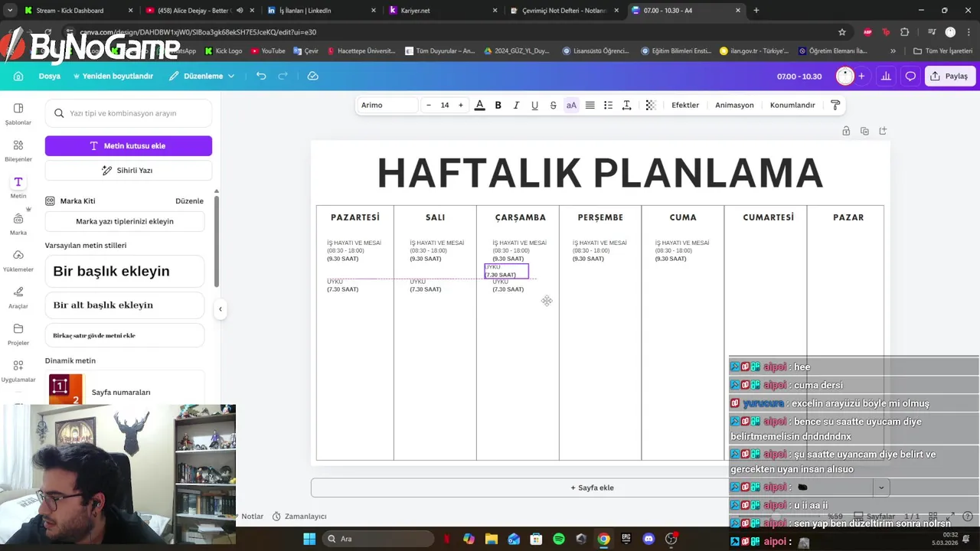Change text alignment
This screenshot has width=980, height=551.
click(x=590, y=105)
